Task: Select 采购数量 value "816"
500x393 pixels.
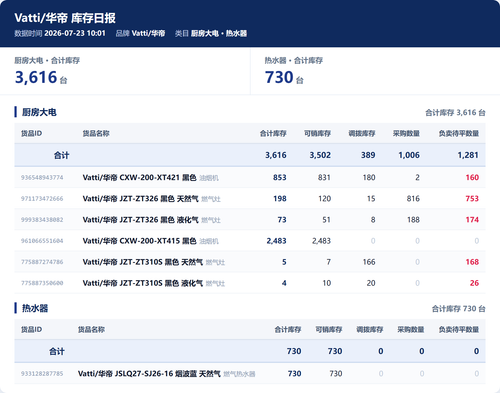Action: point(413,199)
